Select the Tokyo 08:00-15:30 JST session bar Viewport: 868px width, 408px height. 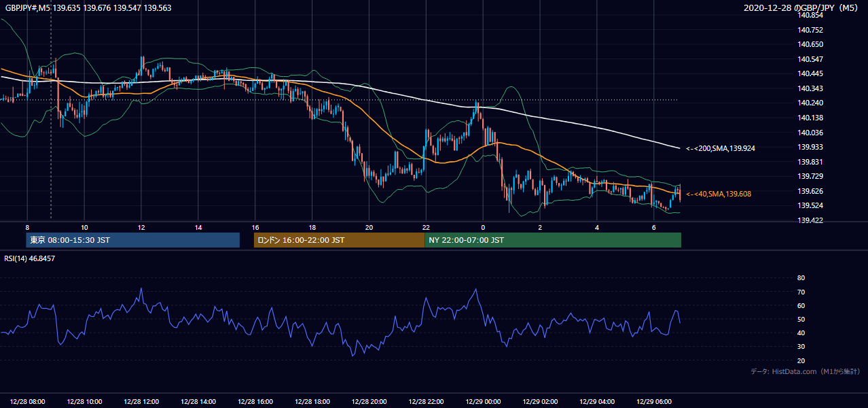pyautogui.click(x=133, y=240)
